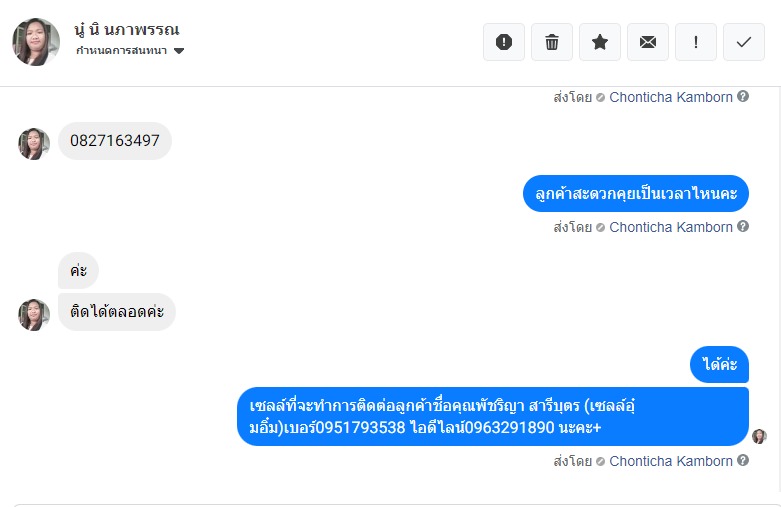
Task: Click the phone number message 0827163497
Action: pos(115,141)
